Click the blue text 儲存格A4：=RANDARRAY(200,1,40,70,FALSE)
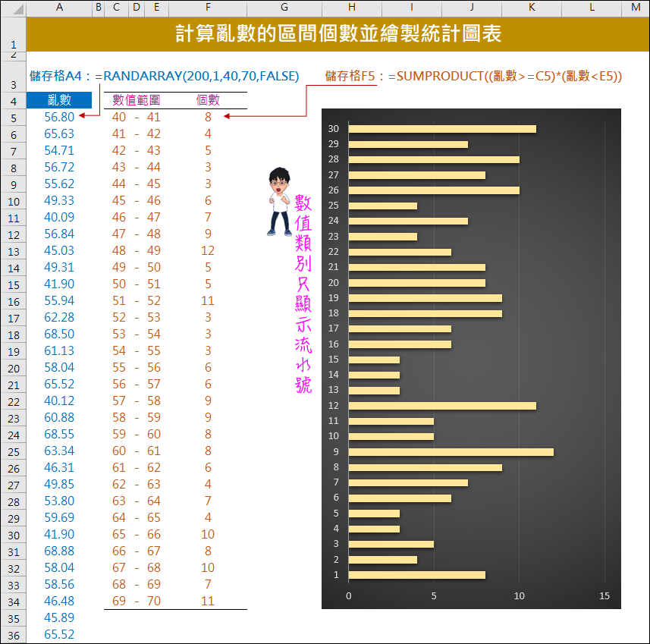The width and height of the screenshot is (650, 644). [164, 77]
